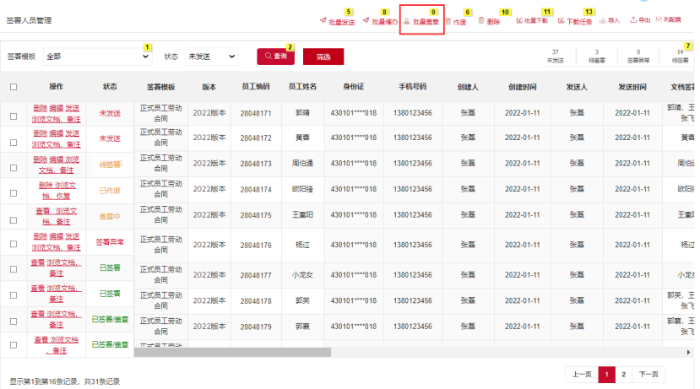Select page 1 in pagination

click(607, 374)
